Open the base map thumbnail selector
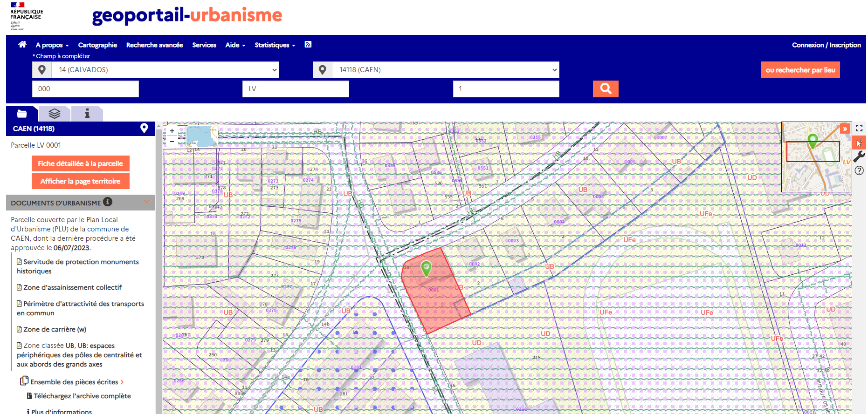Image resolution: width=868 pixels, height=414 pixels. [202, 136]
